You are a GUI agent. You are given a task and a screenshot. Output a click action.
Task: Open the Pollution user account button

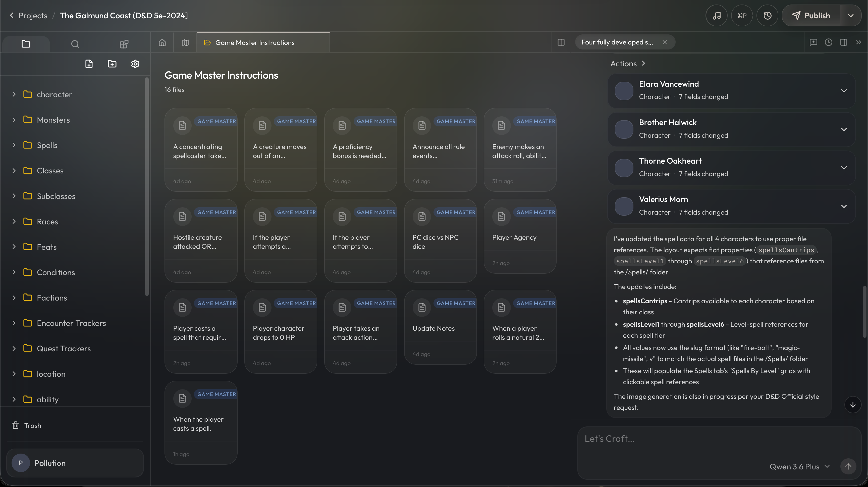tap(75, 463)
